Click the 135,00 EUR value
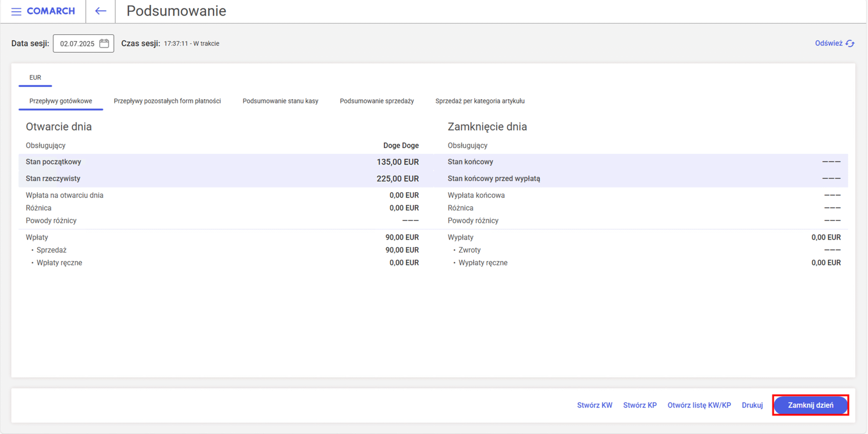Screen dimensions: 868x434 point(398,162)
